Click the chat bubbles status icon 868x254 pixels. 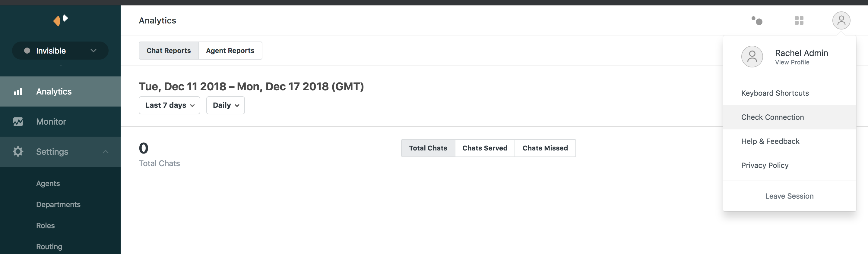coord(757,20)
